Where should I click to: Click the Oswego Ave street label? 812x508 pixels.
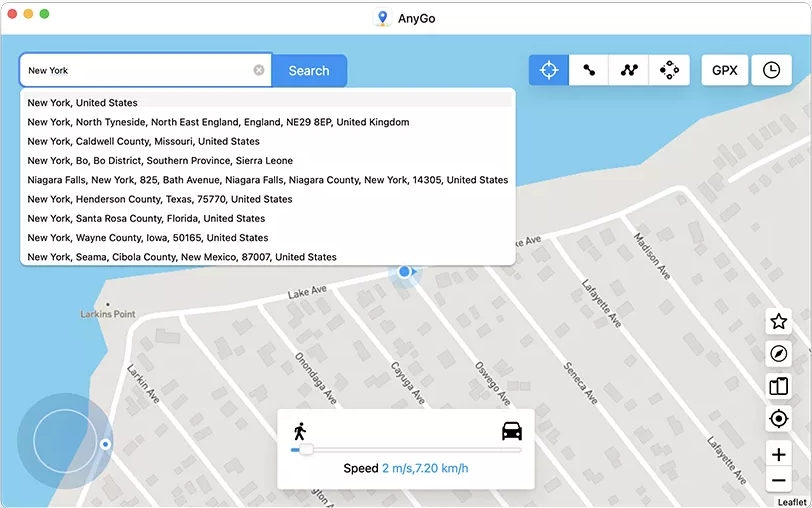[492, 383]
